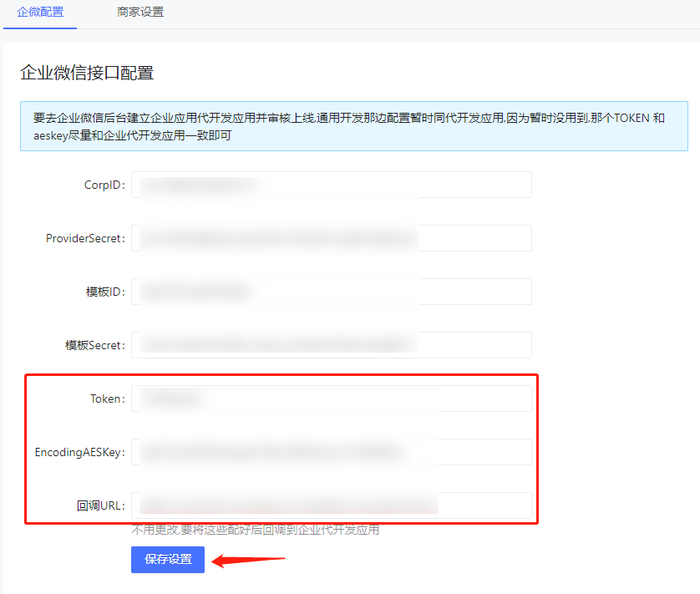Click the ProviderSecret label
Screen dimensions: 700x594
coord(85,238)
